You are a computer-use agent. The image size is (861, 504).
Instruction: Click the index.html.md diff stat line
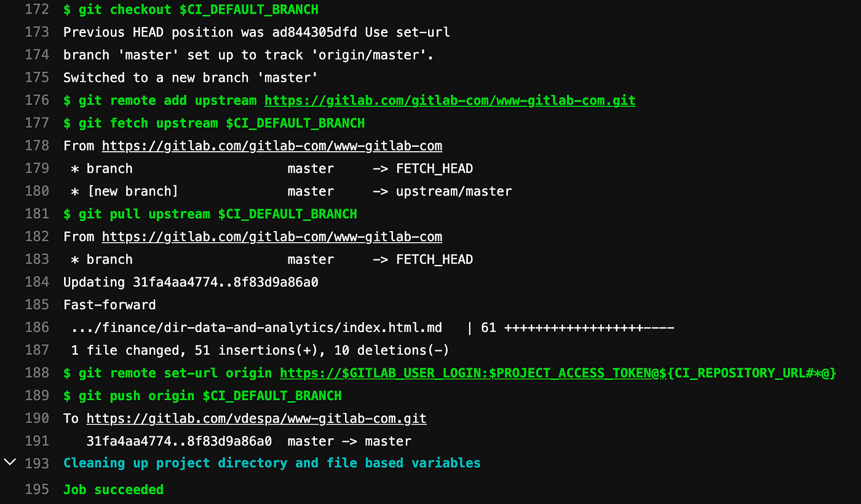(x=373, y=328)
